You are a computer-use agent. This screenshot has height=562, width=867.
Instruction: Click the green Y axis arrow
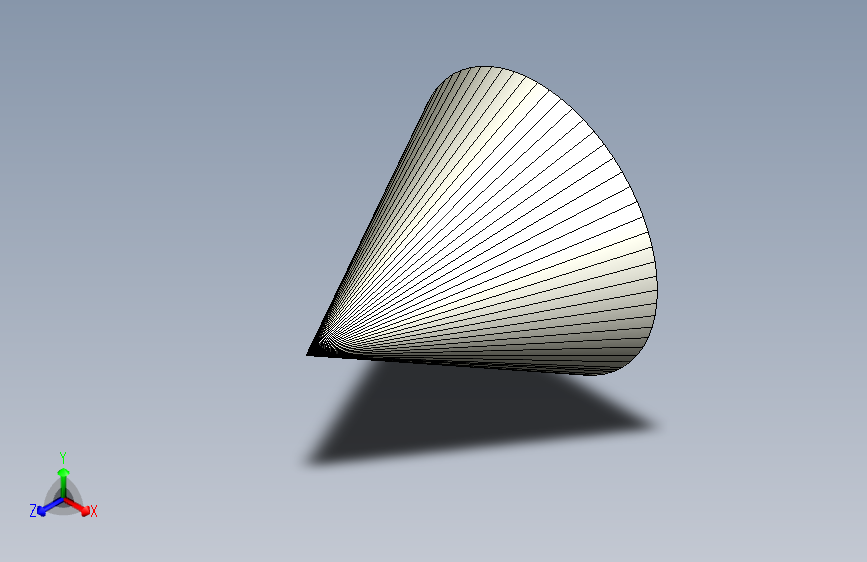point(63,482)
